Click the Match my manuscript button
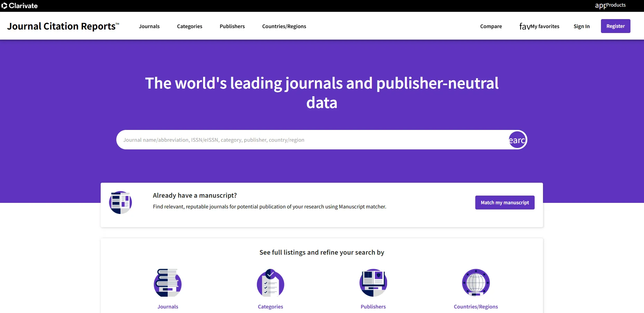 point(505,203)
